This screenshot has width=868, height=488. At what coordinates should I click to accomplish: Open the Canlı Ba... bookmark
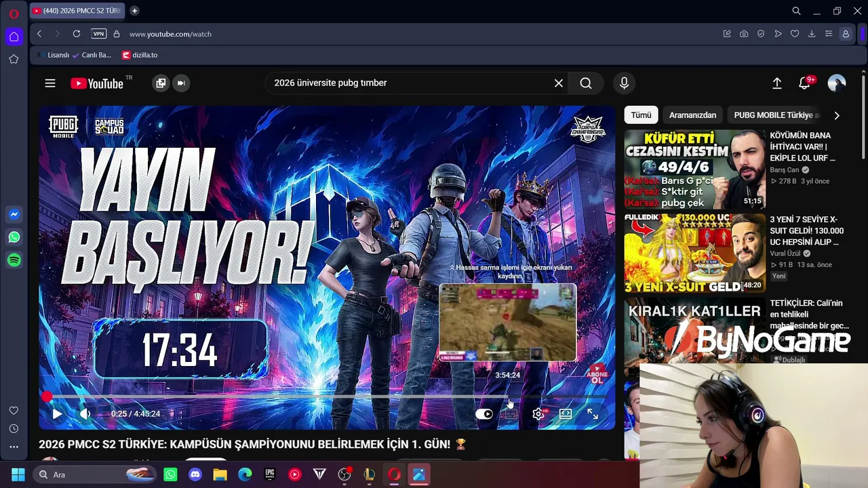click(92, 55)
